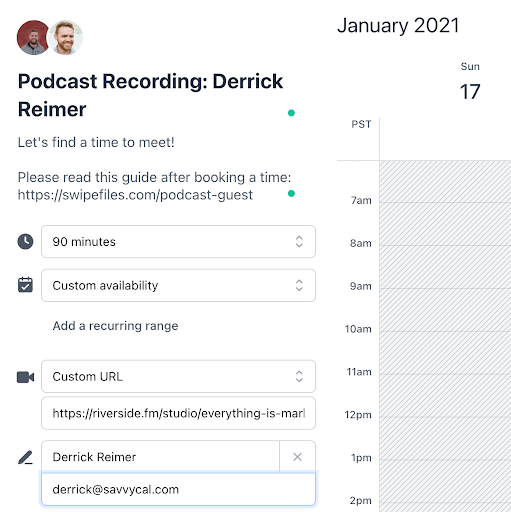The image size is (511, 512).
Task: Click the PST time zone label
Action: [x=361, y=124]
